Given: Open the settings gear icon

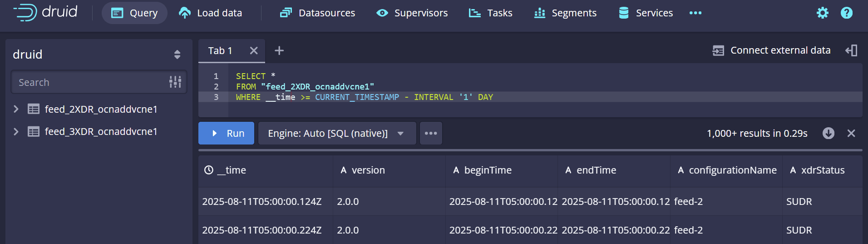Looking at the screenshot, I should (x=822, y=13).
